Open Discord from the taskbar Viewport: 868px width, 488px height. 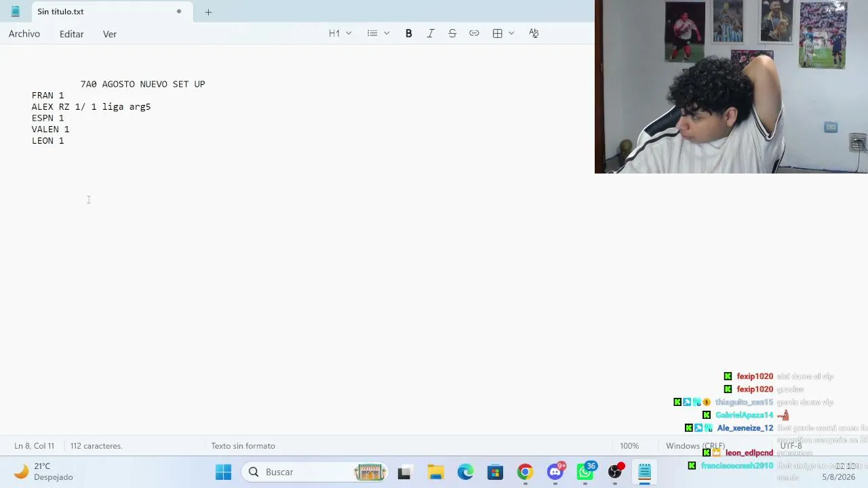coord(555,472)
